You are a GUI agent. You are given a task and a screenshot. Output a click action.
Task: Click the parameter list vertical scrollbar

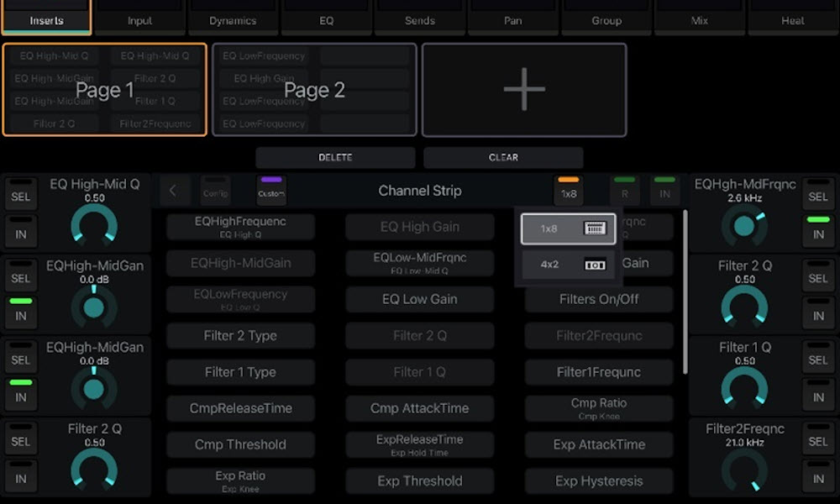[686, 294]
